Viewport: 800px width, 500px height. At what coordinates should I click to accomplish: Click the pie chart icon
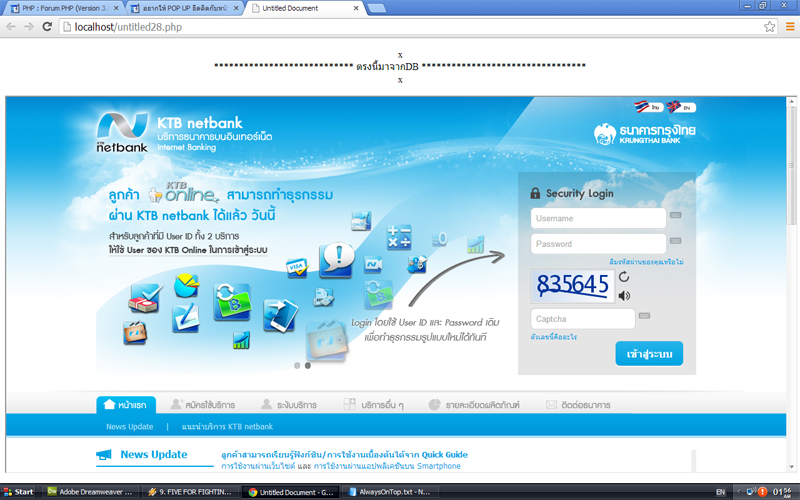[x=186, y=285]
